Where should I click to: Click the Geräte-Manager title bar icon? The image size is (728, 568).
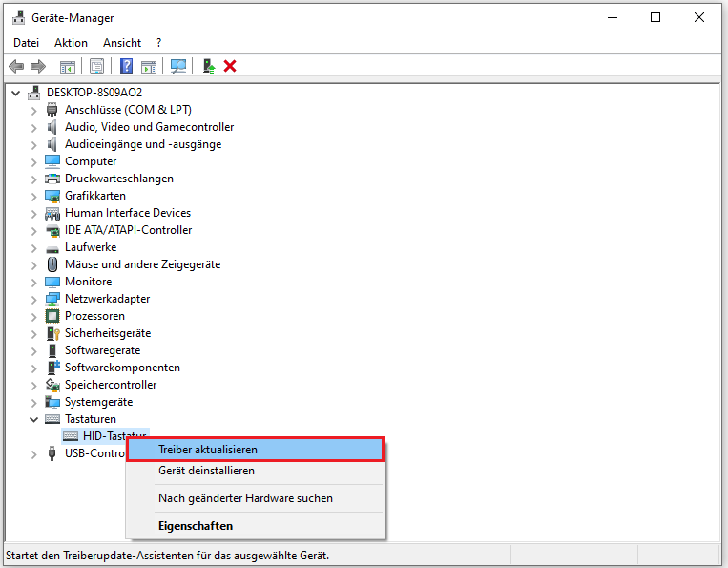coord(18,17)
